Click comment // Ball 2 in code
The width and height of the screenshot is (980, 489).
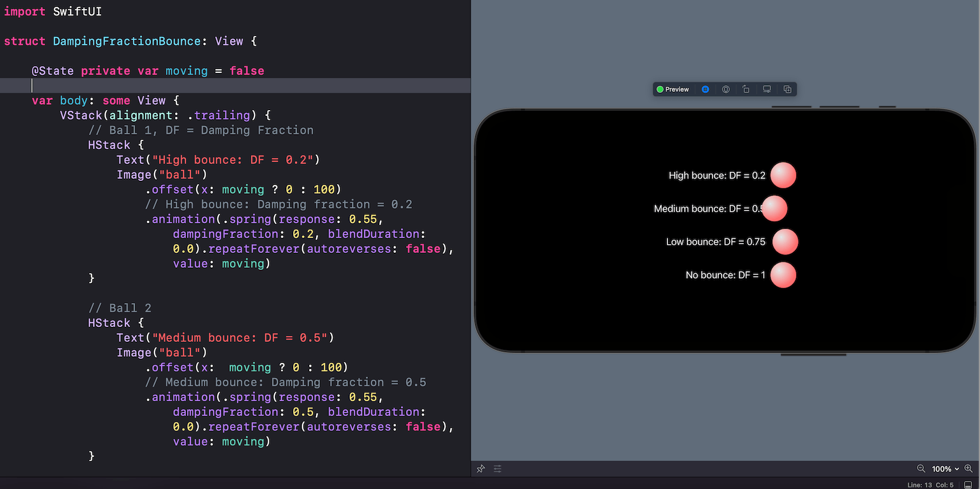click(120, 308)
